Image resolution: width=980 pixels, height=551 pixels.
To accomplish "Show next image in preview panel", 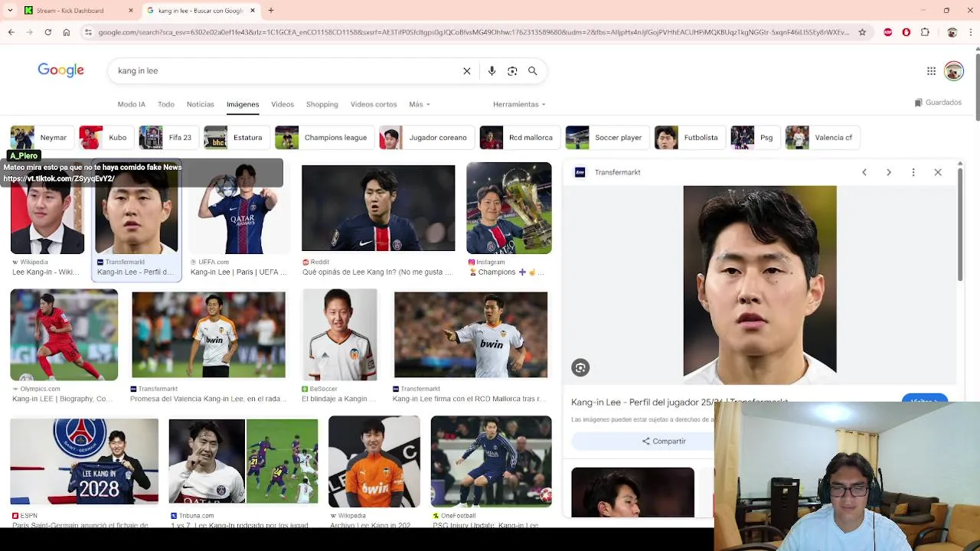I will click(x=889, y=172).
